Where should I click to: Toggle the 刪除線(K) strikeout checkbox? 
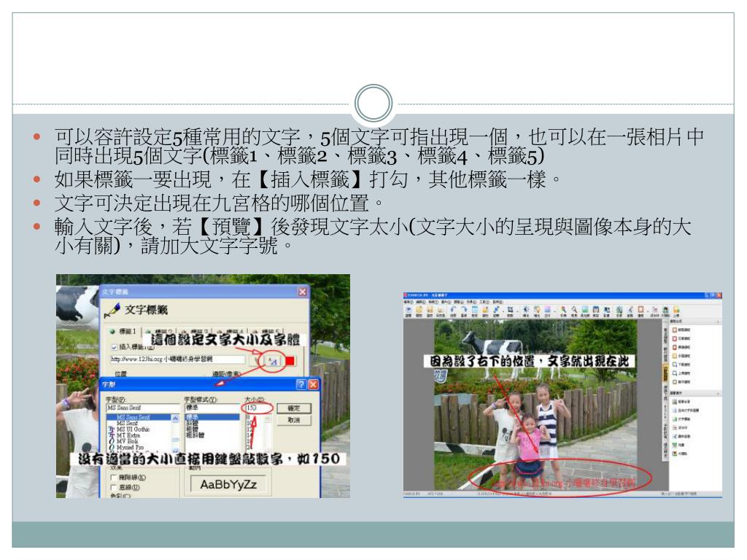(113, 478)
